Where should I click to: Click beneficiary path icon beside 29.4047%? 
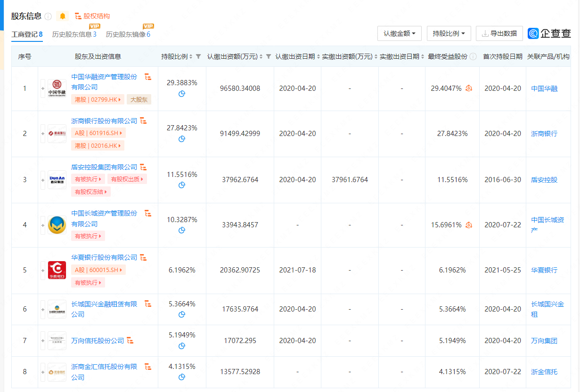point(469,88)
